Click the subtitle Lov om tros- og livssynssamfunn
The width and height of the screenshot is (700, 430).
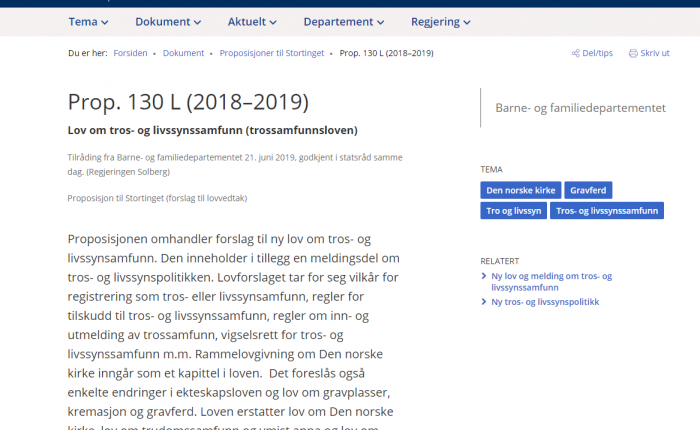(x=212, y=130)
